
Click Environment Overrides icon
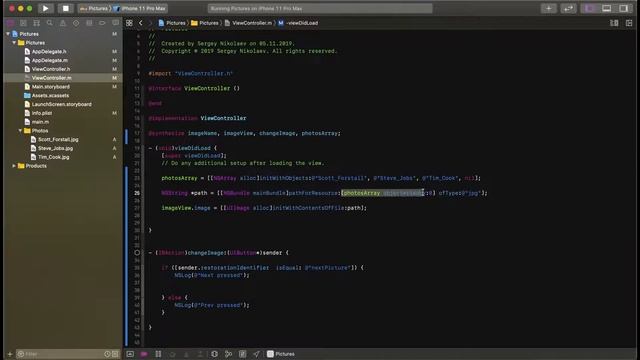pos(242,354)
